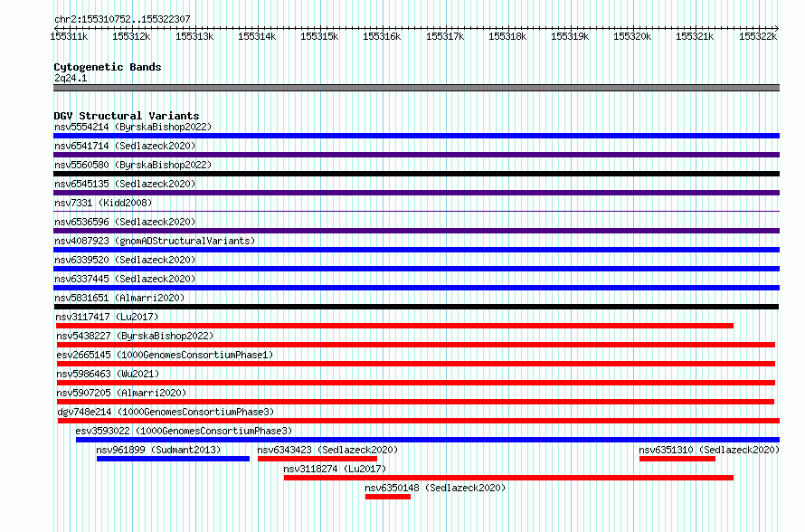This screenshot has width=805, height=532.
Task: Open nsv5907205 (Almarri2020) label
Action: [x=121, y=393]
